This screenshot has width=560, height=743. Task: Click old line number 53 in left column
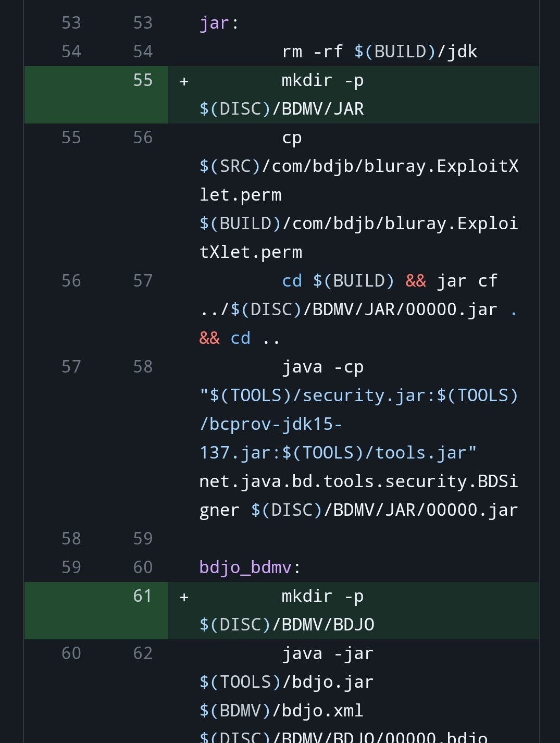[x=71, y=23]
